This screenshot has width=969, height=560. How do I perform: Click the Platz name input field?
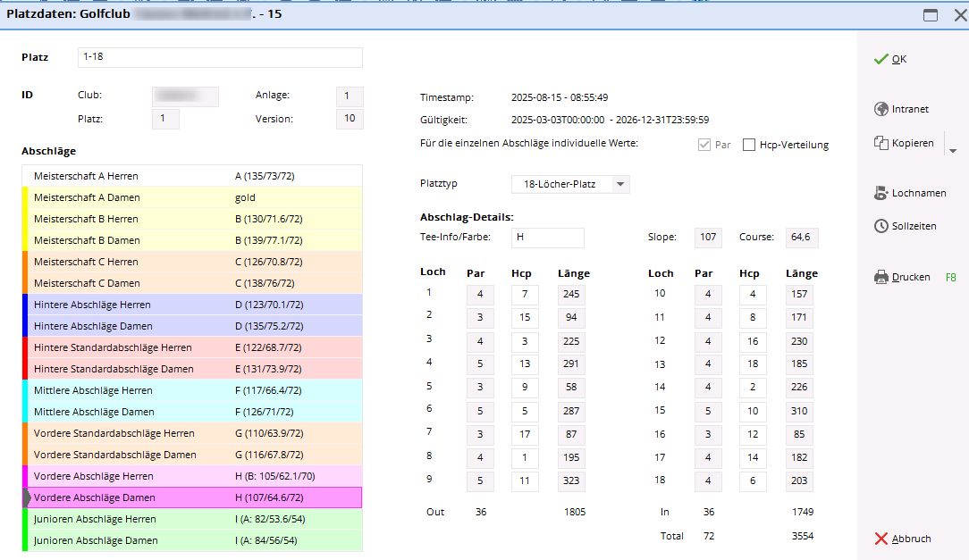[x=220, y=58]
